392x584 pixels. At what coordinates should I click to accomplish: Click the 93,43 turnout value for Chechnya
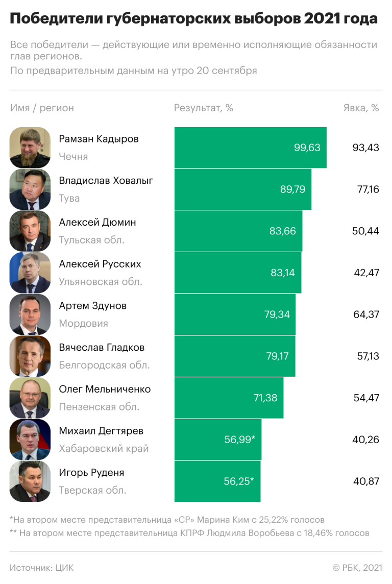[x=365, y=148]
